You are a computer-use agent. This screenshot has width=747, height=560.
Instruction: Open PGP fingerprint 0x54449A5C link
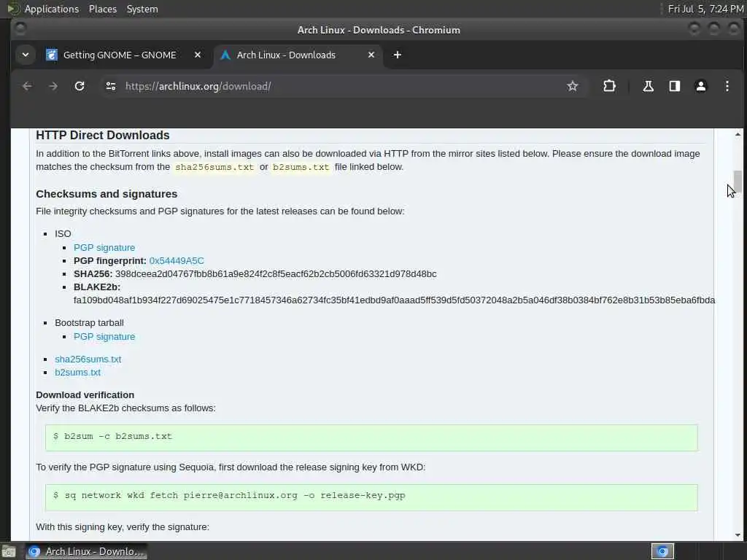(x=177, y=261)
